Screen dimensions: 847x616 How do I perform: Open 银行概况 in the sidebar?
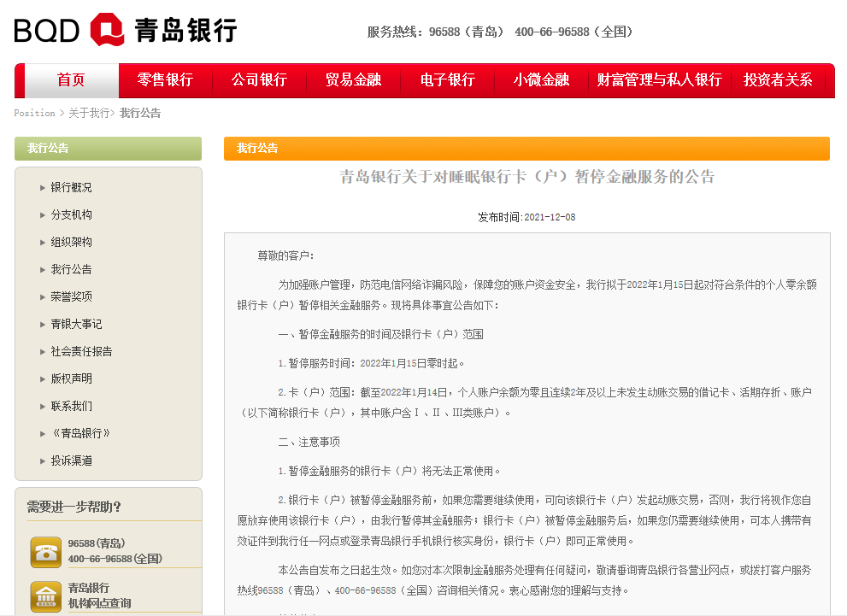pos(71,187)
